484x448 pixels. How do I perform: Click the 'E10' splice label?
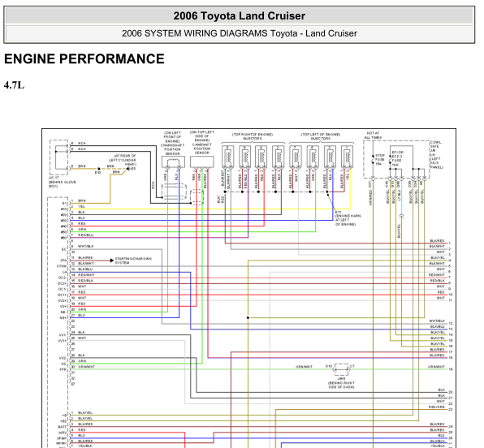click(x=97, y=173)
